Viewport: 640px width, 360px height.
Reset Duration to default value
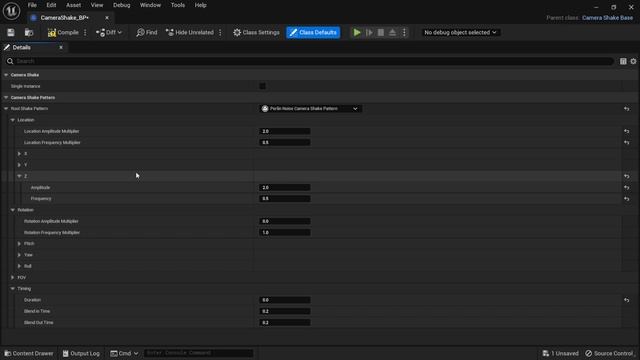coord(627,300)
